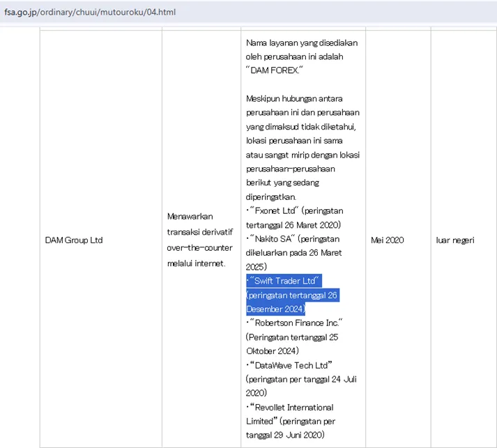
Task: Click the fsa.go.jp URL in address bar
Action: [90, 12]
